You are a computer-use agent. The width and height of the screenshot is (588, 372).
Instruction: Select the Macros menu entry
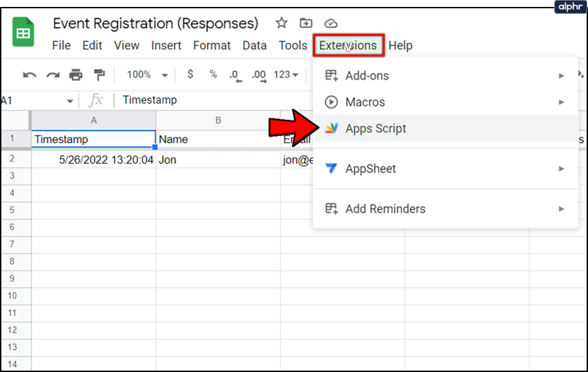click(445, 102)
